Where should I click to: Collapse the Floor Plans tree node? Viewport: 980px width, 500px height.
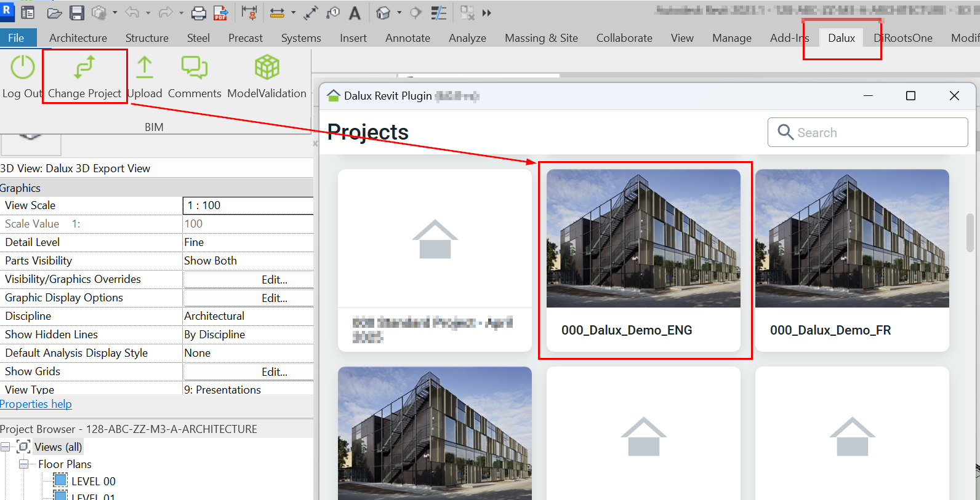(23, 464)
